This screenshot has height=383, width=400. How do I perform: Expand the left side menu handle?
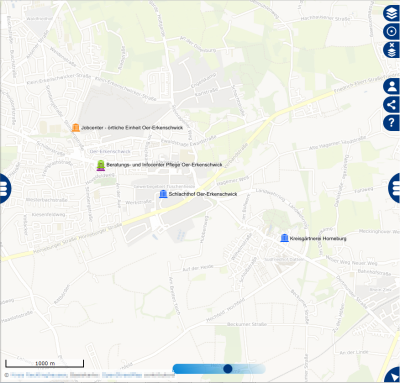5,188
